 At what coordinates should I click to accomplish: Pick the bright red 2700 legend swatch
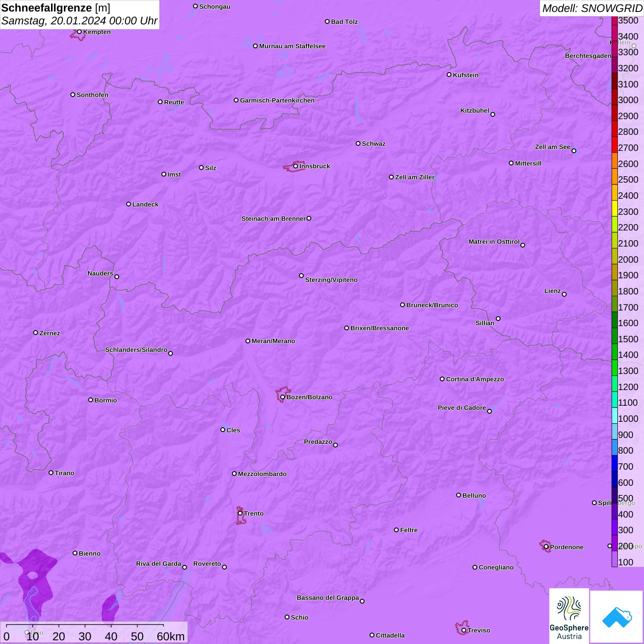point(615,144)
